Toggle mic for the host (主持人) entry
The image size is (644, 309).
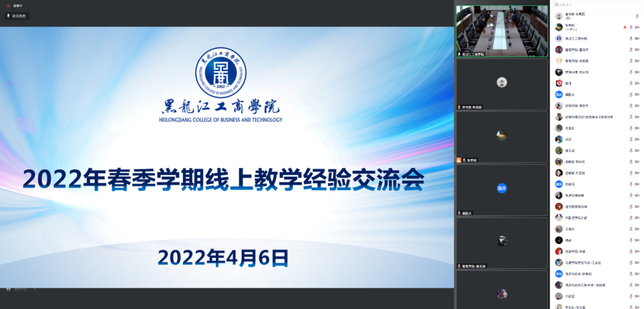click(631, 27)
